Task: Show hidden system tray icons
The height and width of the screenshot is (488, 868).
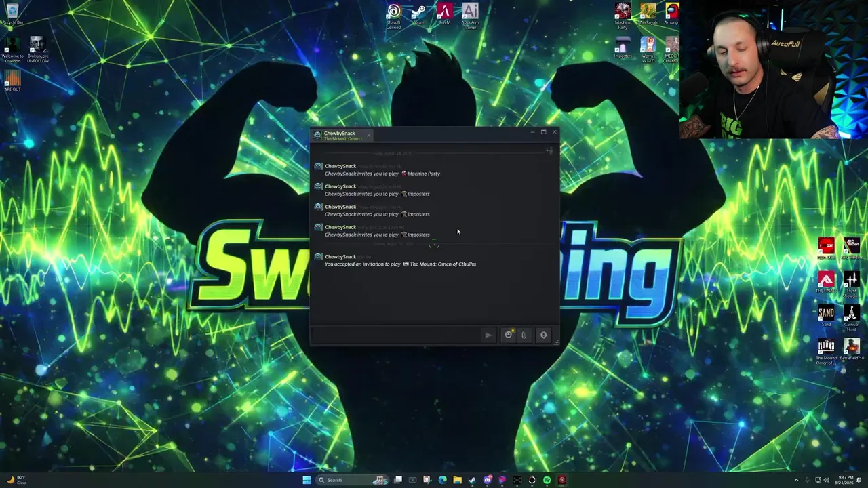Action: tap(796, 480)
